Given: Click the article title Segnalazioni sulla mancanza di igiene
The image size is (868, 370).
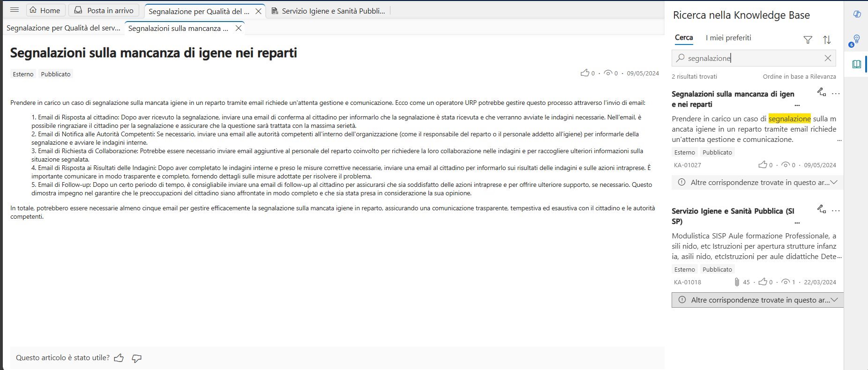Looking at the screenshot, I should pos(154,52).
